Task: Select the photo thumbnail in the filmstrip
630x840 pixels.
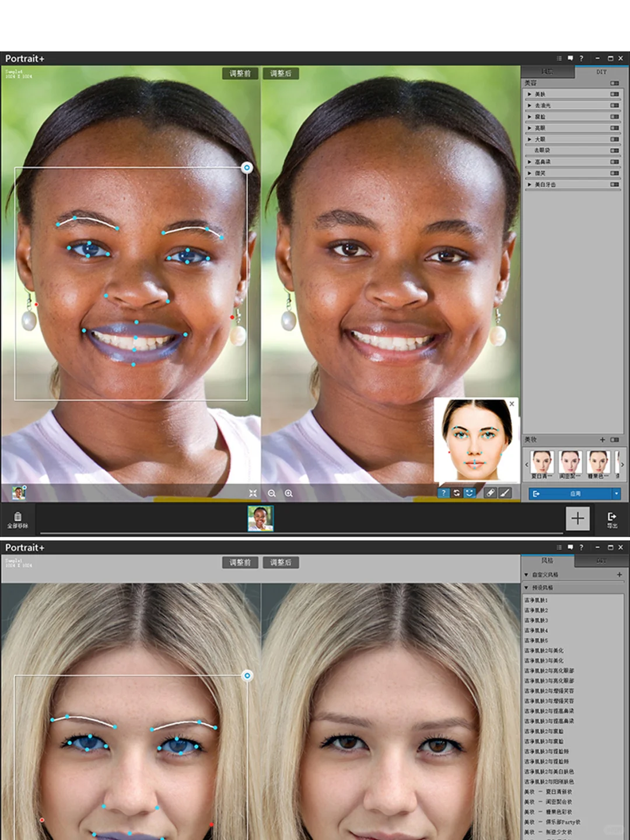Action: point(260,518)
